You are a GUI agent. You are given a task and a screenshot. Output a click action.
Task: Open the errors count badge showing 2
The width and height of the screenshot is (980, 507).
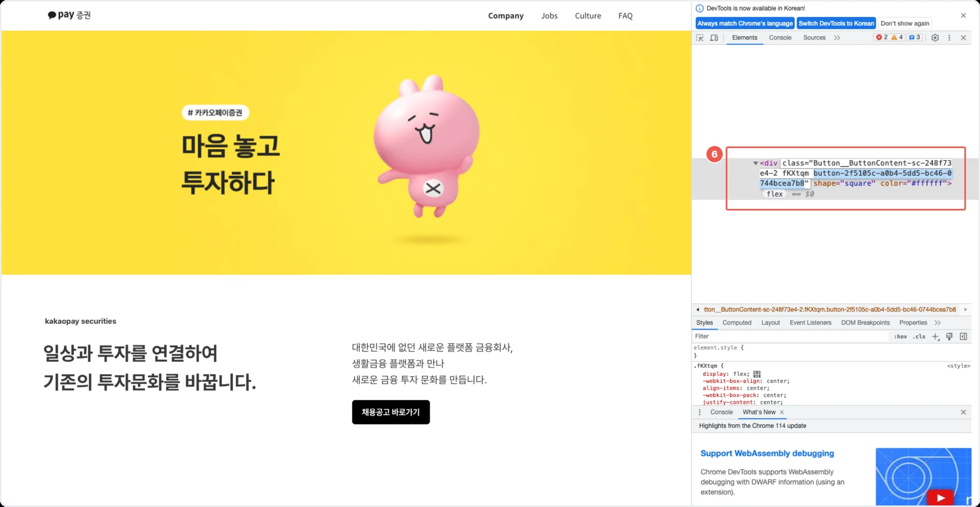[881, 37]
